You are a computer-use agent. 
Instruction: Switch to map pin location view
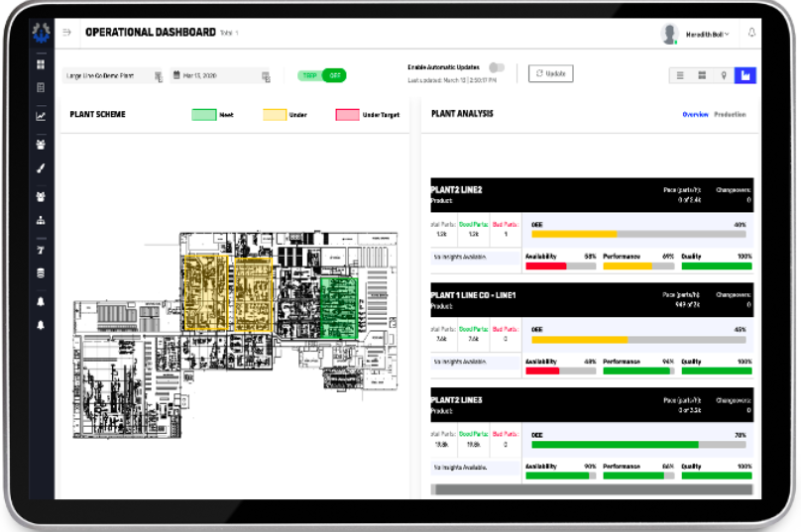coord(724,74)
